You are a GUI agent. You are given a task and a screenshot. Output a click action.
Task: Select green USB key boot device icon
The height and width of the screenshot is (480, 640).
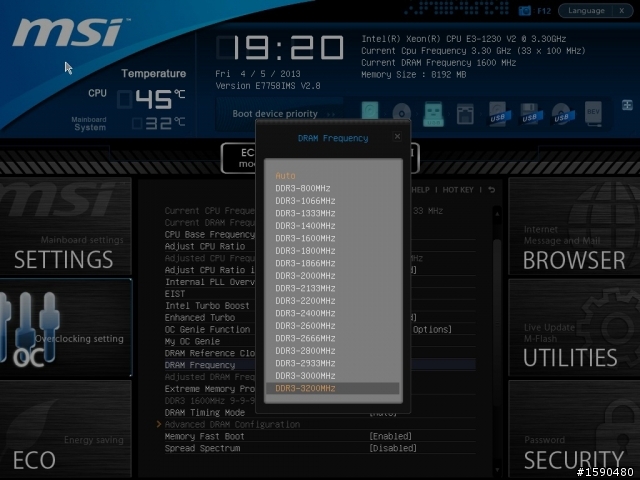[x=433, y=114]
